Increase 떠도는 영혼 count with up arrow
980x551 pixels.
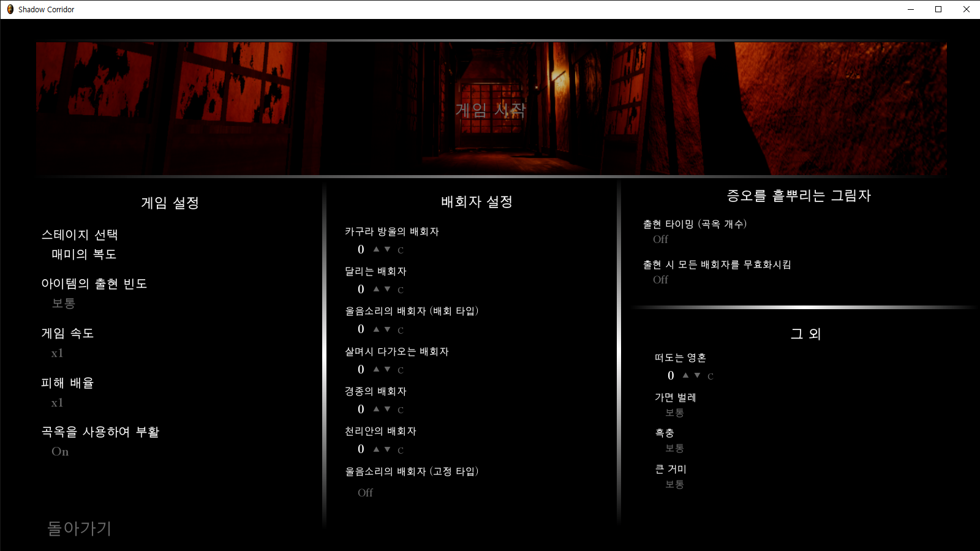coord(685,375)
